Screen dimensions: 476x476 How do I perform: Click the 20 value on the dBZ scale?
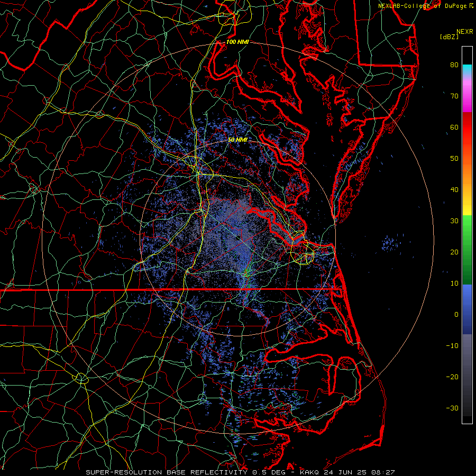(454, 252)
